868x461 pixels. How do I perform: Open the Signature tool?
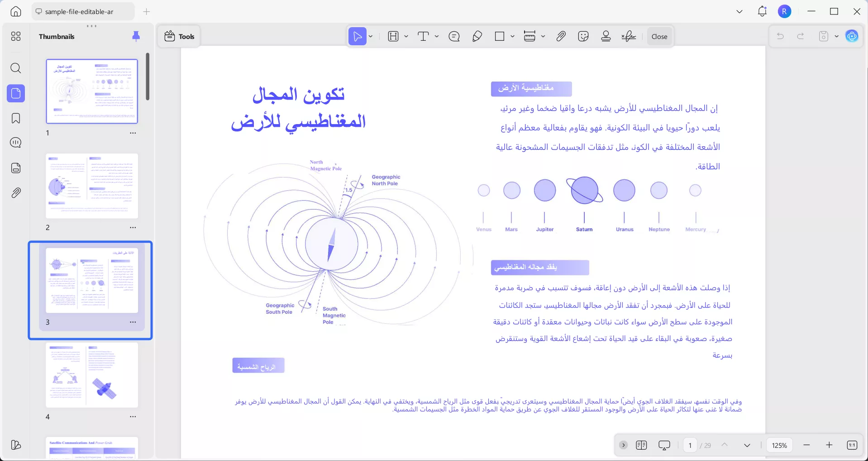tap(628, 36)
